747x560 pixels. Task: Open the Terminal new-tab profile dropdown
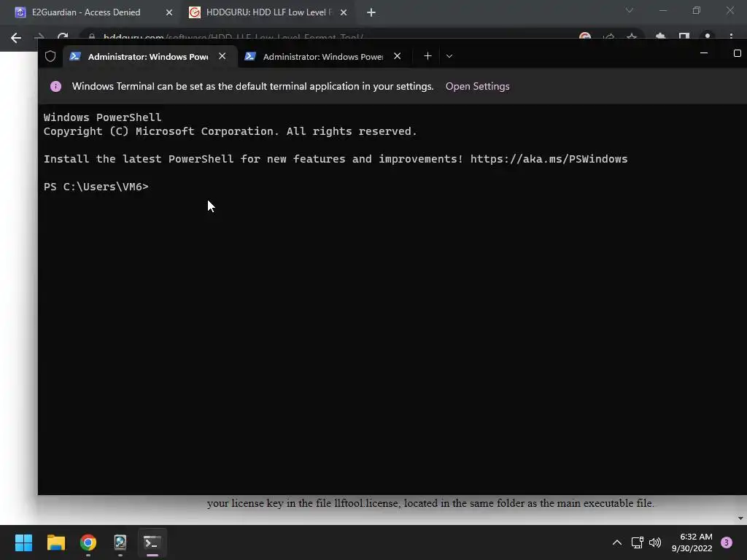(x=449, y=56)
